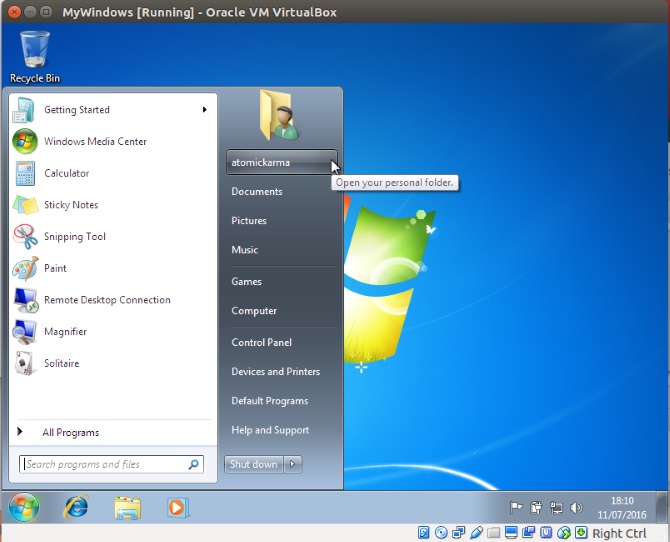Click the VirtualBox mouse integration icon

pyautogui.click(x=564, y=533)
